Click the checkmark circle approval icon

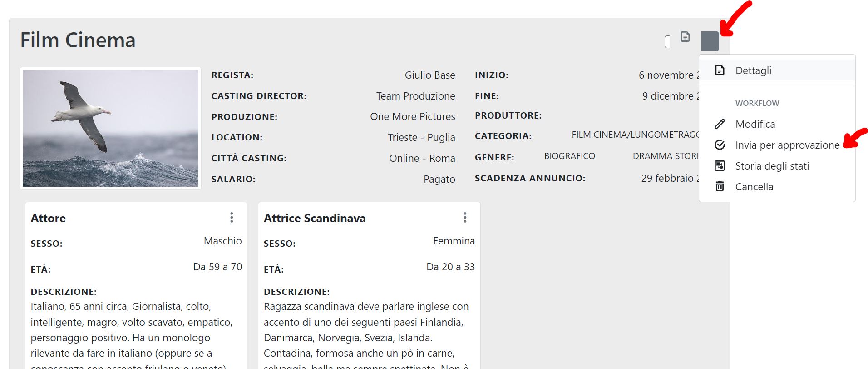720,145
